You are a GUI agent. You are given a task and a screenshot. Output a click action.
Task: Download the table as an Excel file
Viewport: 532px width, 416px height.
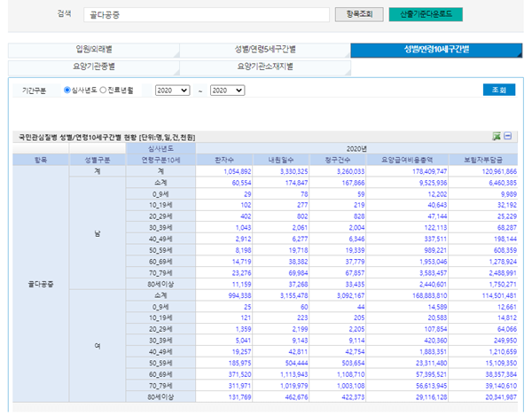pos(497,137)
